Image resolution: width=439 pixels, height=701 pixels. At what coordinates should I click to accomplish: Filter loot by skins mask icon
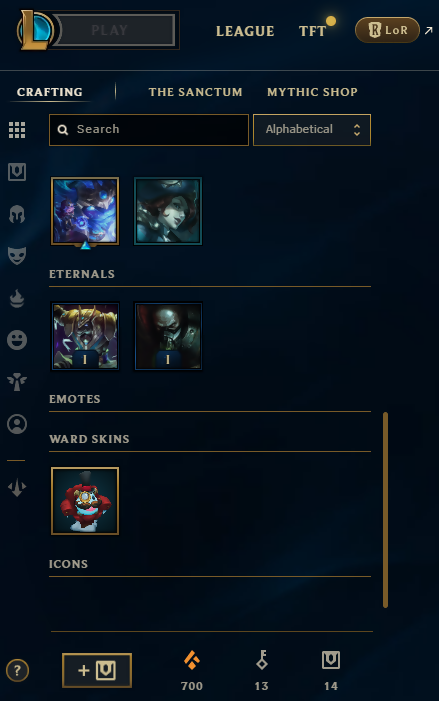(x=17, y=256)
